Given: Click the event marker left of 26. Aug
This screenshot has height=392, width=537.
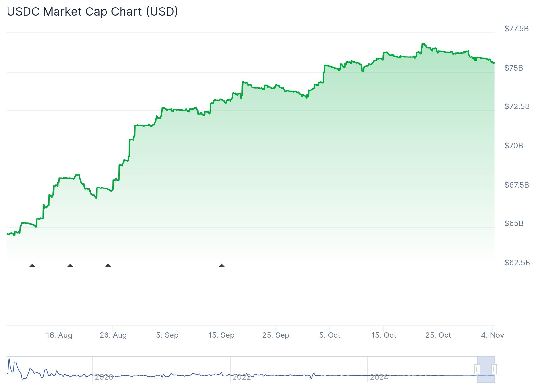Looking at the screenshot, I should (x=108, y=265).
